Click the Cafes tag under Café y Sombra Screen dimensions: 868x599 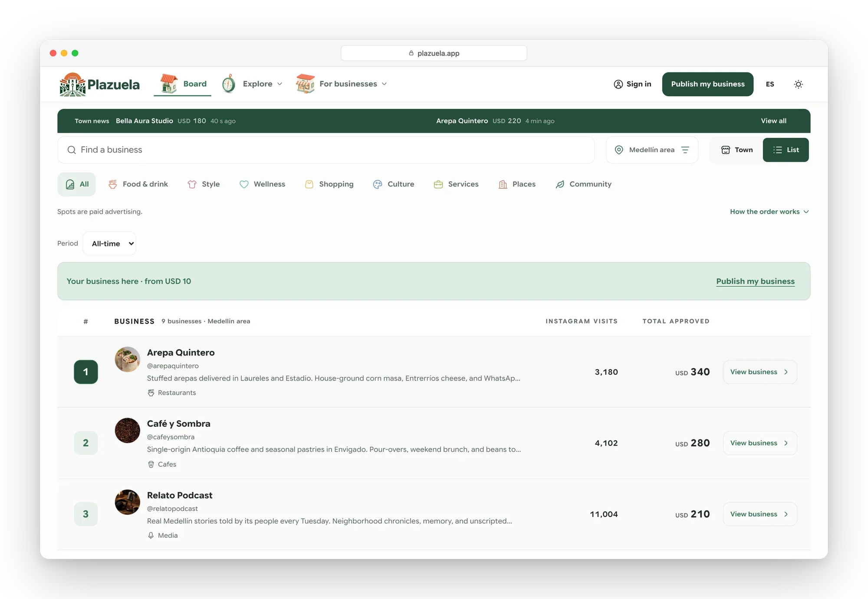point(162,465)
